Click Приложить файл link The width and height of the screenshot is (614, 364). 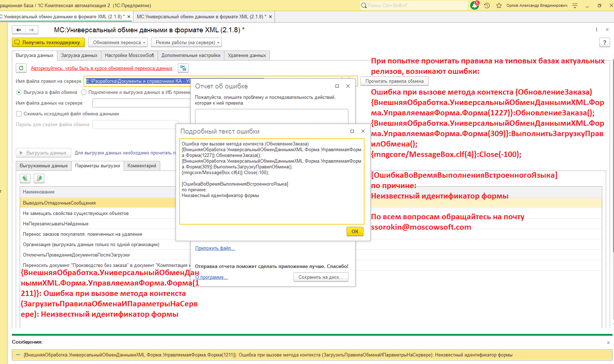(215, 248)
